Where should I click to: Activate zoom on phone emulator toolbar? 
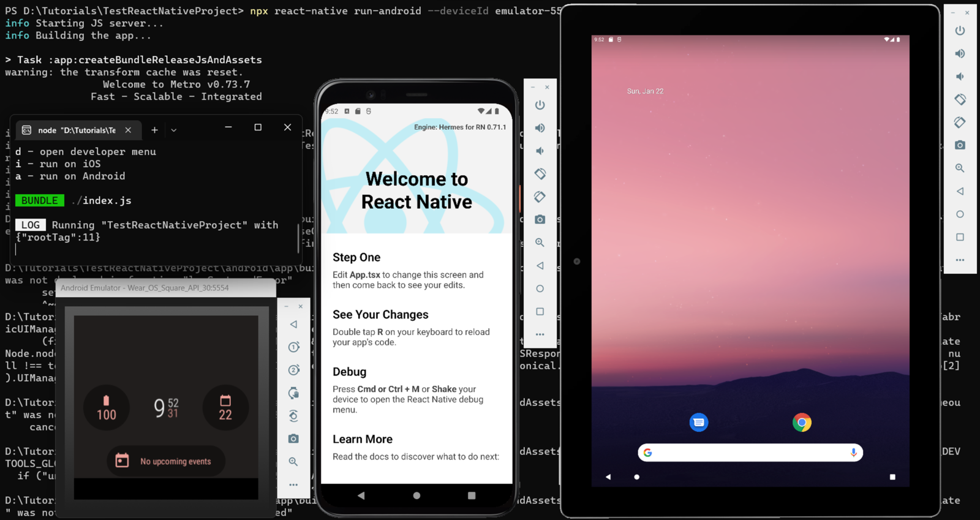[540, 243]
